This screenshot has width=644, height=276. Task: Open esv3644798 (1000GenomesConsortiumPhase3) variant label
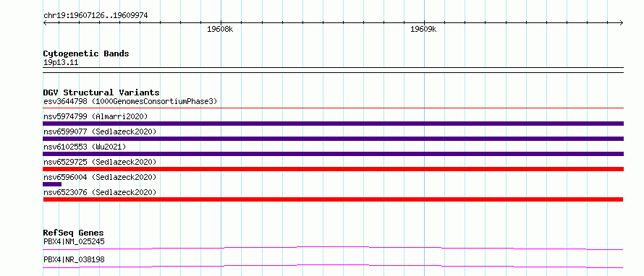[130, 101]
